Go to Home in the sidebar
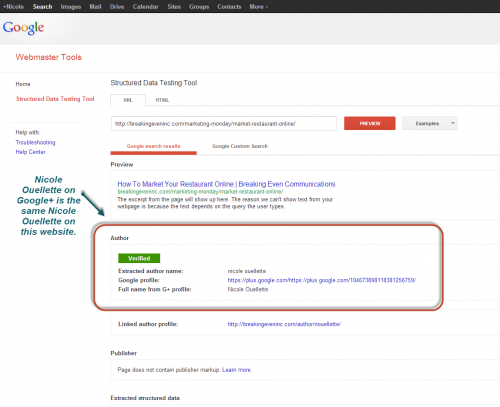Viewport: 500px width, 407px height. coord(23,84)
